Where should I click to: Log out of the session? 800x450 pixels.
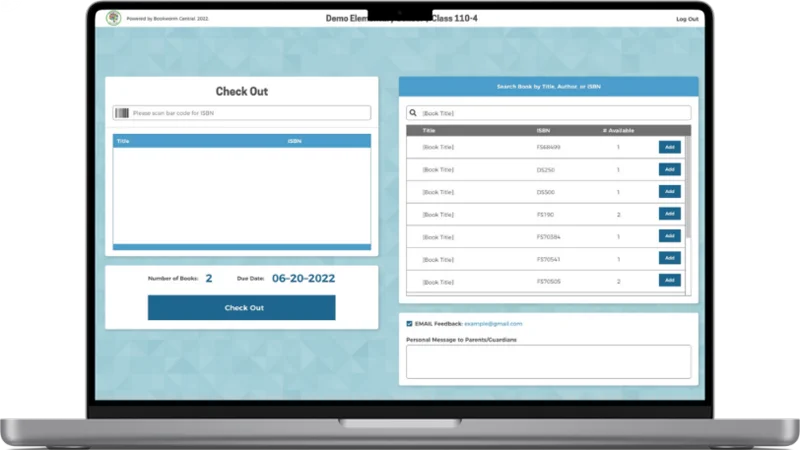[x=687, y=19]
